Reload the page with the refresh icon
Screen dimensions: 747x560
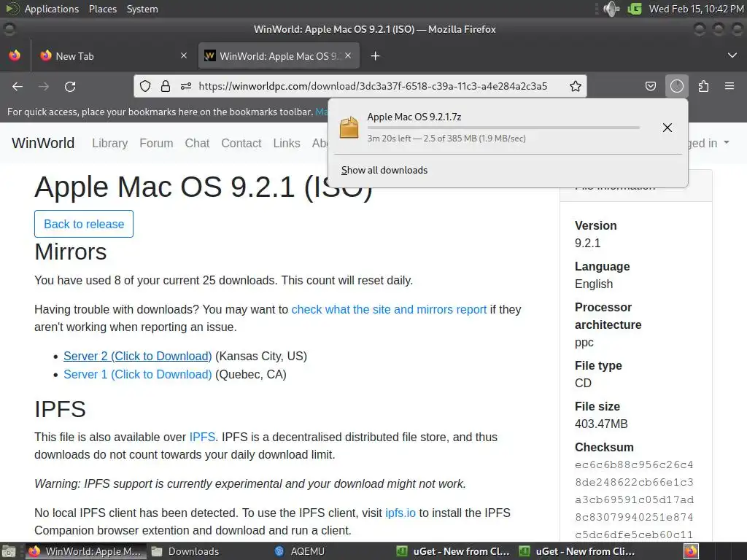click(x=70, y=86)
